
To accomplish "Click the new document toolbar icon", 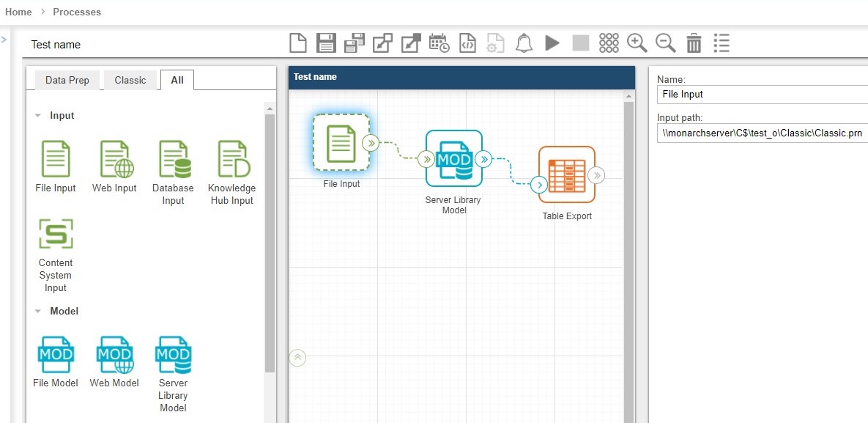I will [x=298, y=43].
